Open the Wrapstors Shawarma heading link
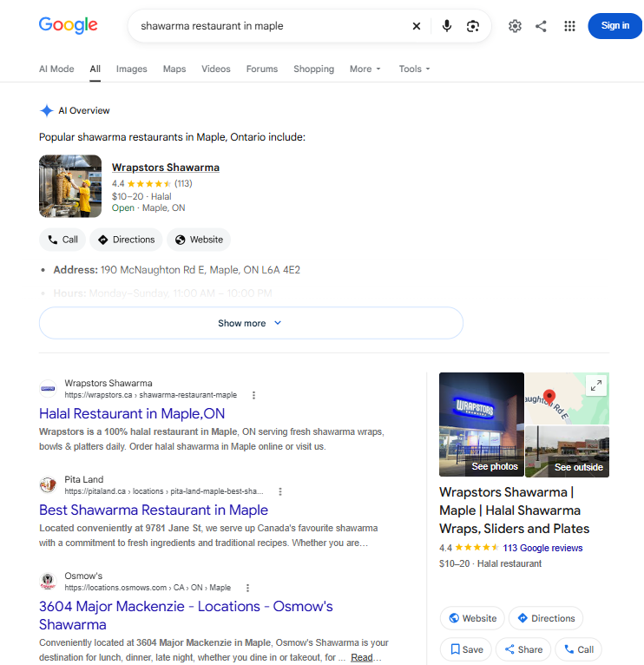 tap(166, 168)
